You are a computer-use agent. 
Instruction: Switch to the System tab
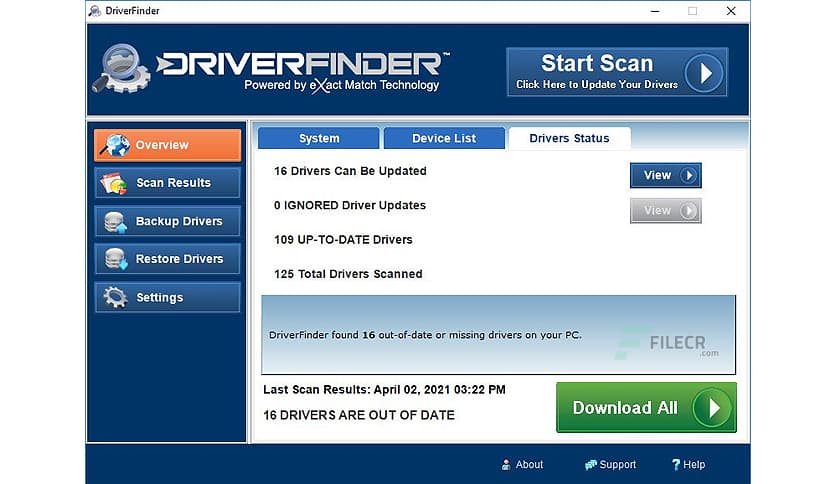pyautogui.click(x=319, y=138)
